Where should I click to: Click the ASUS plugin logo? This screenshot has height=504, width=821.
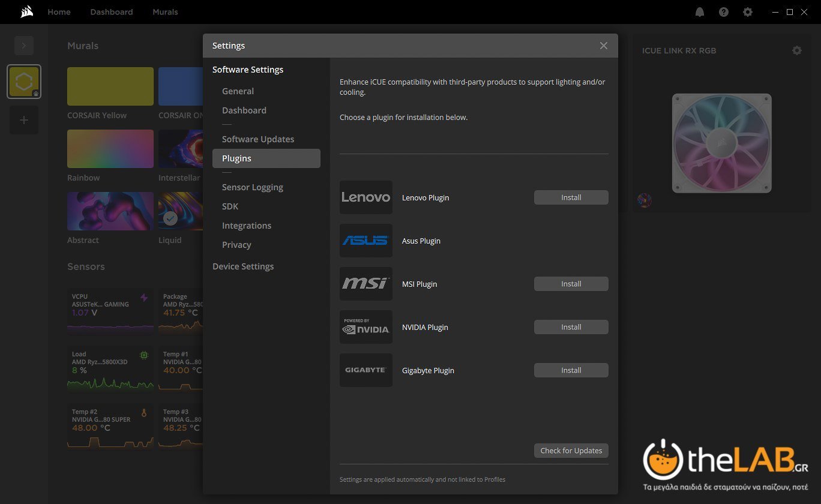tap(366, 241)
